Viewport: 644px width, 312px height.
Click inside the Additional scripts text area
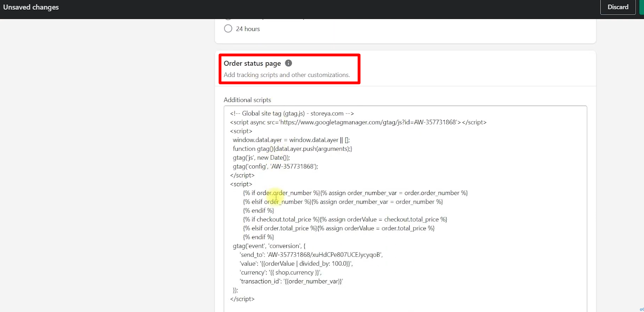point(405,208)
